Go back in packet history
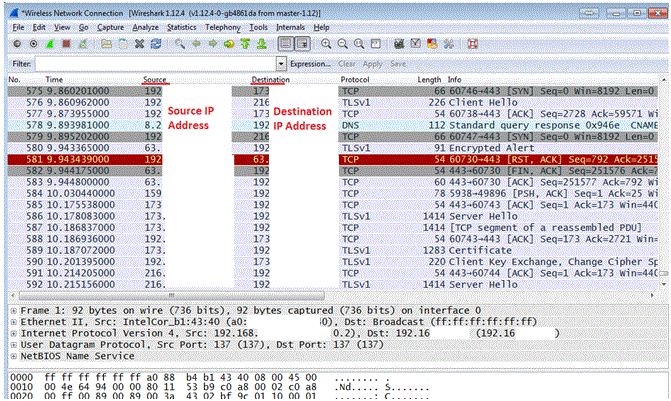This screenshot has height=401, width=671. 196,44
